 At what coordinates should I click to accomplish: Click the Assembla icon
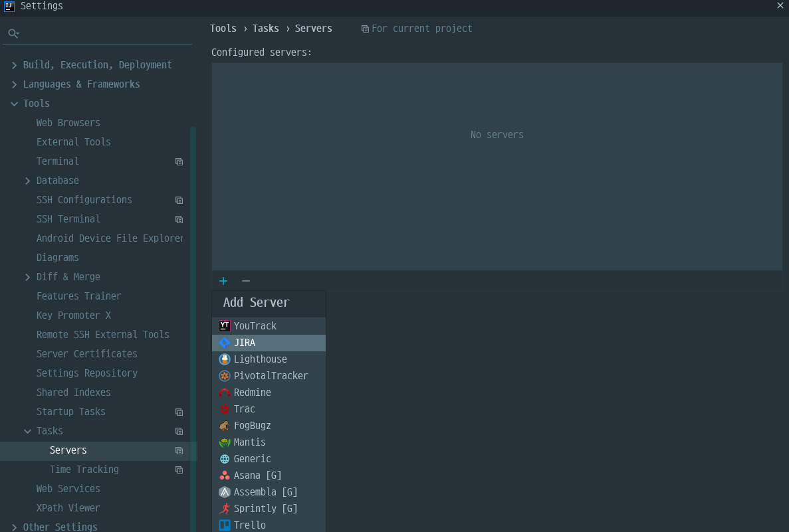point(225,491)
